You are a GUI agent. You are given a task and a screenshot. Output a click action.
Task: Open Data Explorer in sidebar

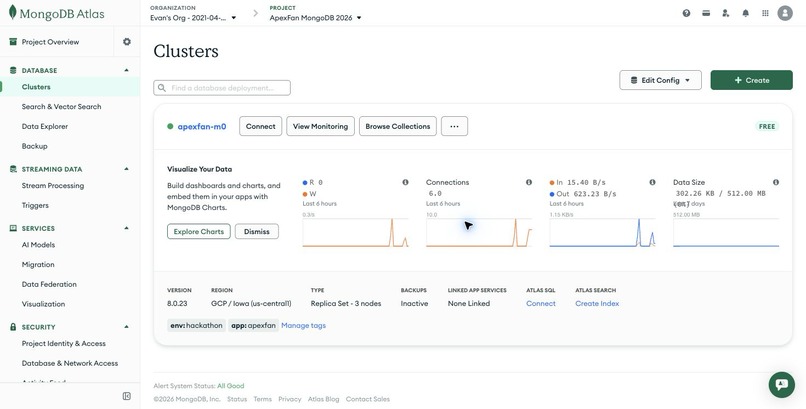(x=45, y=126)
